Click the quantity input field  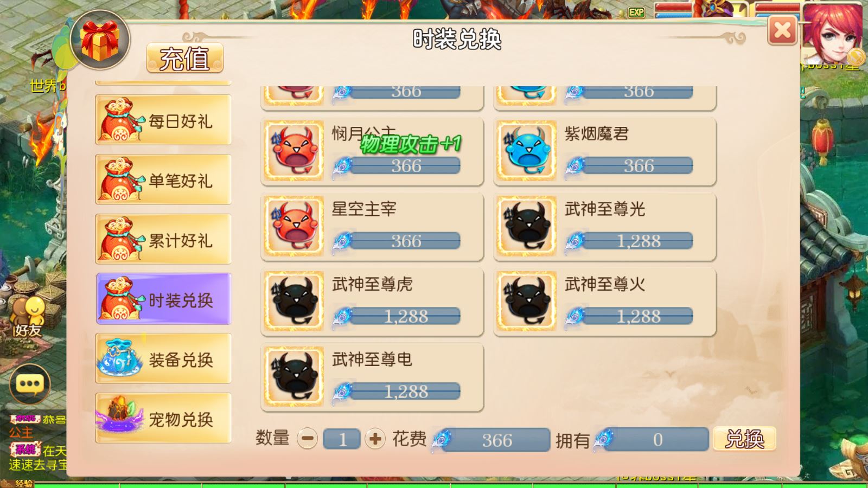(x=342, y=439)
